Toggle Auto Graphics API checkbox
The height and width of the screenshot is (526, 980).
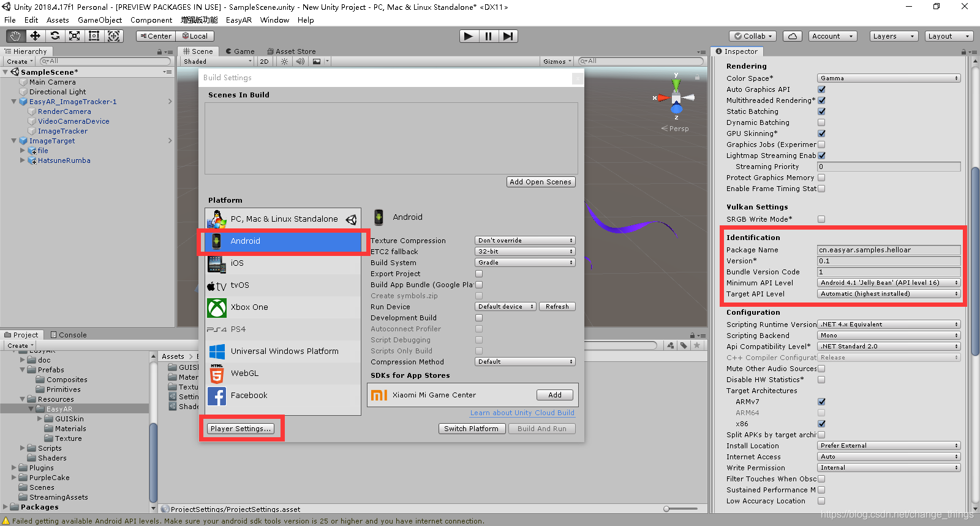point(821,89)
